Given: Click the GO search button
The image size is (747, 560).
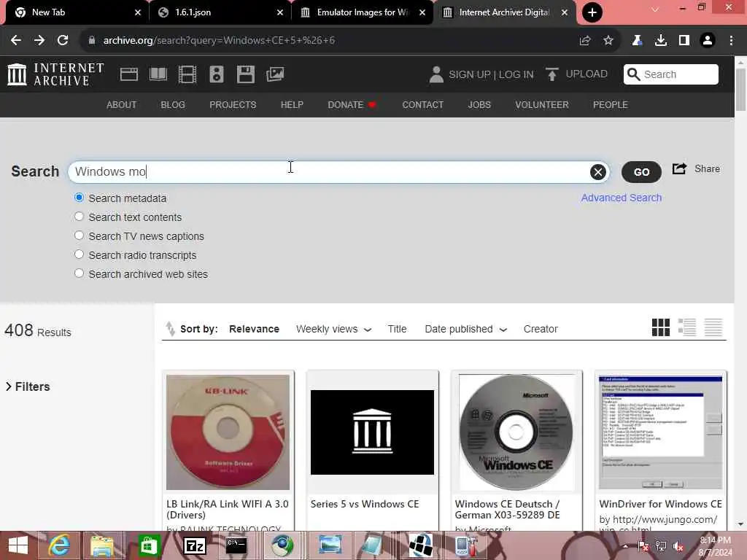Looking at the screenshot, I should [x=641, y=172].
